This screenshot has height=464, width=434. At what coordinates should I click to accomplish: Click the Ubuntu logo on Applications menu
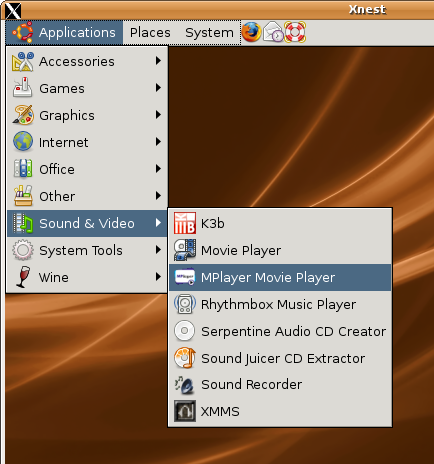click(x=23, y=32)
